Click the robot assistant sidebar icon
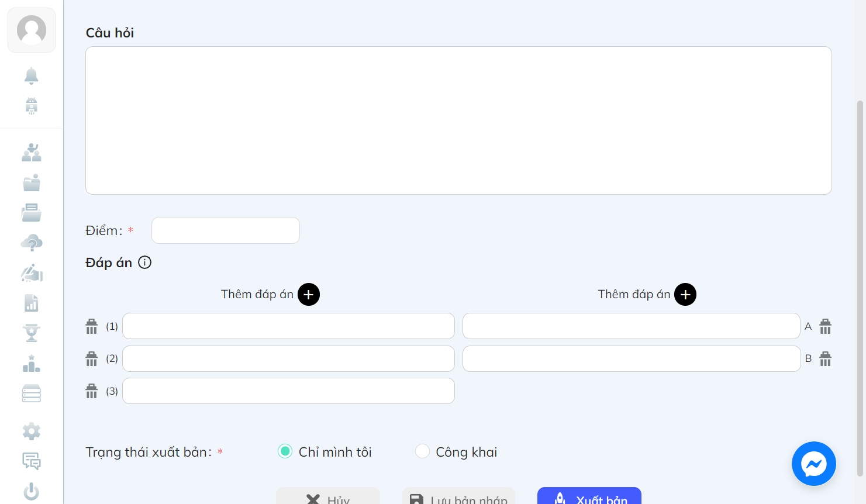Viewport: 866px width, 504px height. (32, 106)
